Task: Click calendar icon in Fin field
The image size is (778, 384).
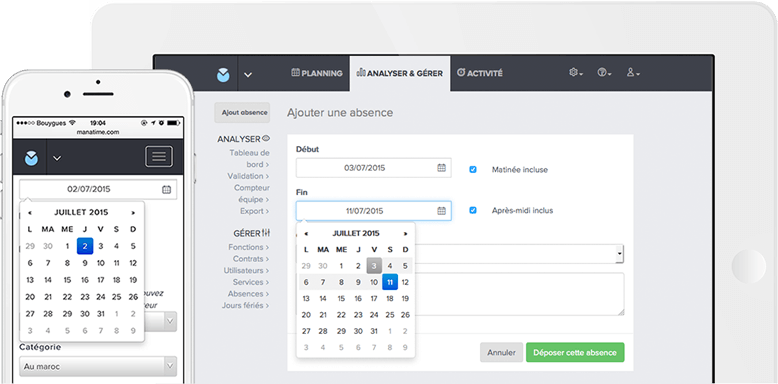Action: [441, 211]
